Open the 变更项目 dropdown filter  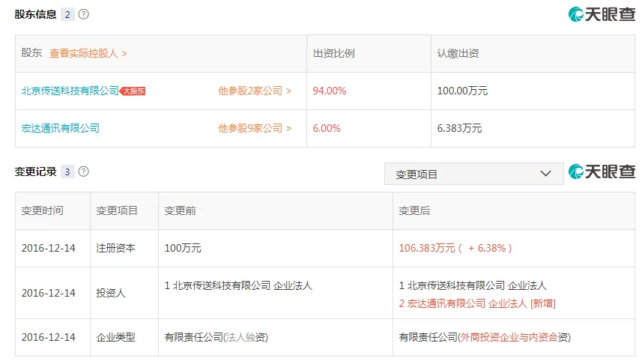[473, 174]
